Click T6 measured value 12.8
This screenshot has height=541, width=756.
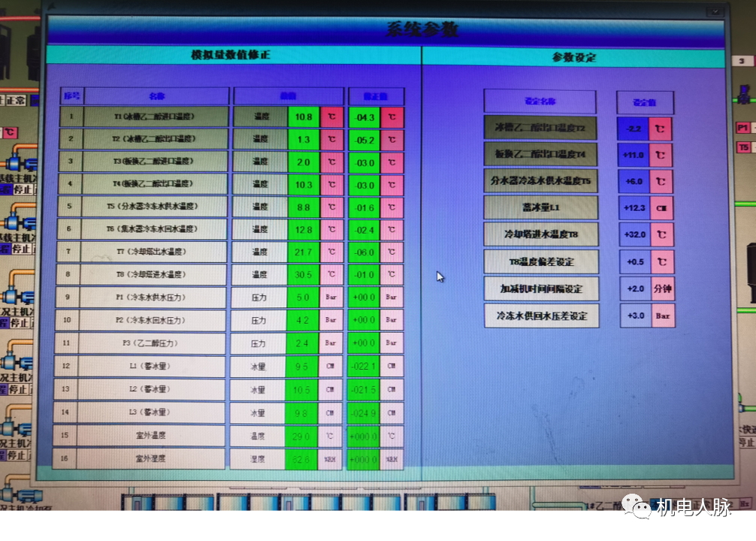304,229
